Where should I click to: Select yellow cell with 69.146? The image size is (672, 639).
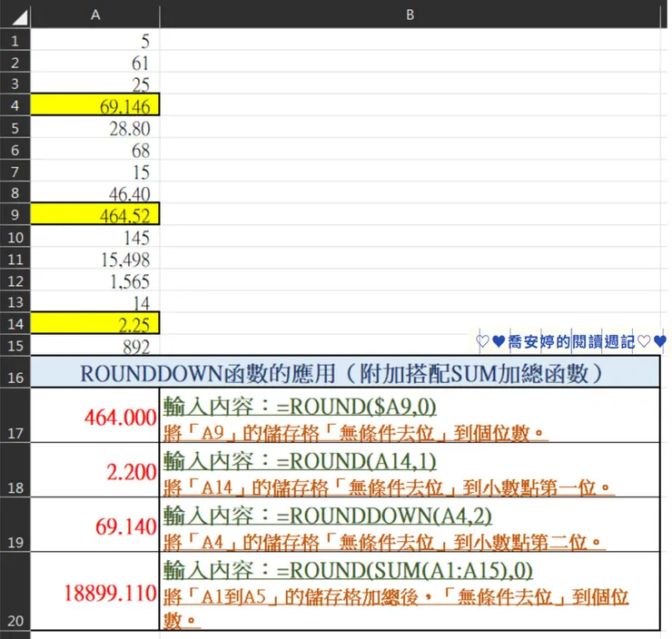tap(95, 105)
